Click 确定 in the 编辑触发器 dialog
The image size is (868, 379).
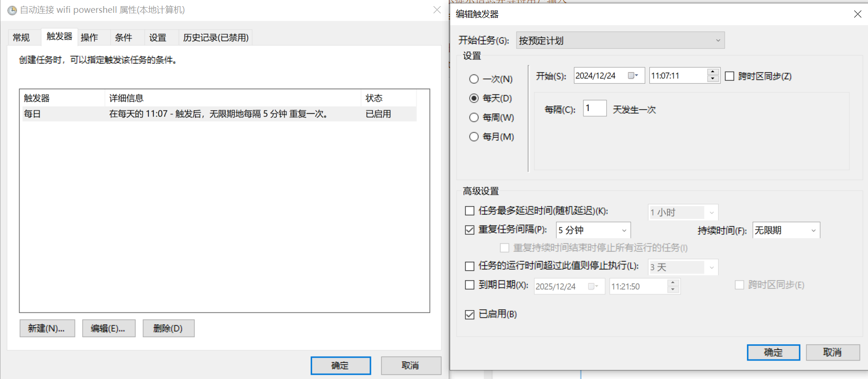(x=773, y=352)
